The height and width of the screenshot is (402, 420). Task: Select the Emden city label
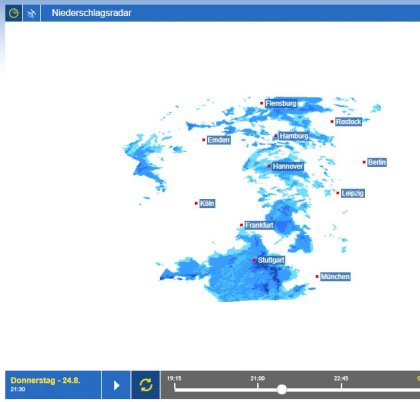[x=219, y=140]
